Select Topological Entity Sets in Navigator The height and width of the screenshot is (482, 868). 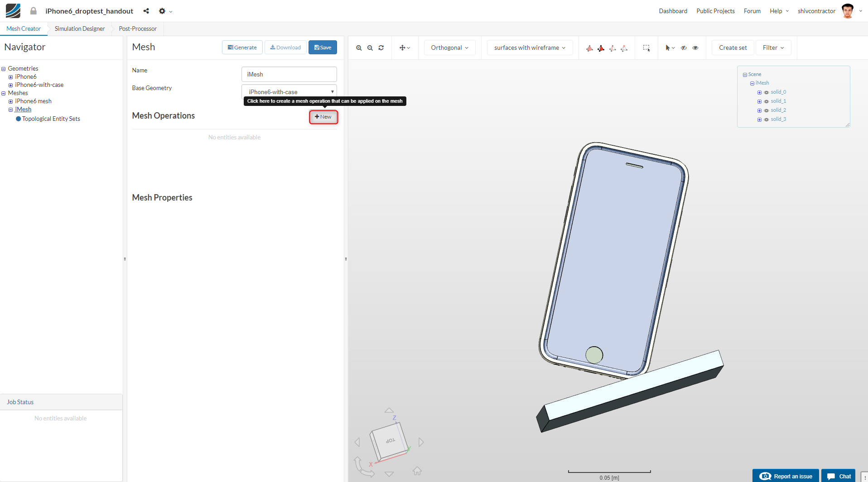coord(51,119)
